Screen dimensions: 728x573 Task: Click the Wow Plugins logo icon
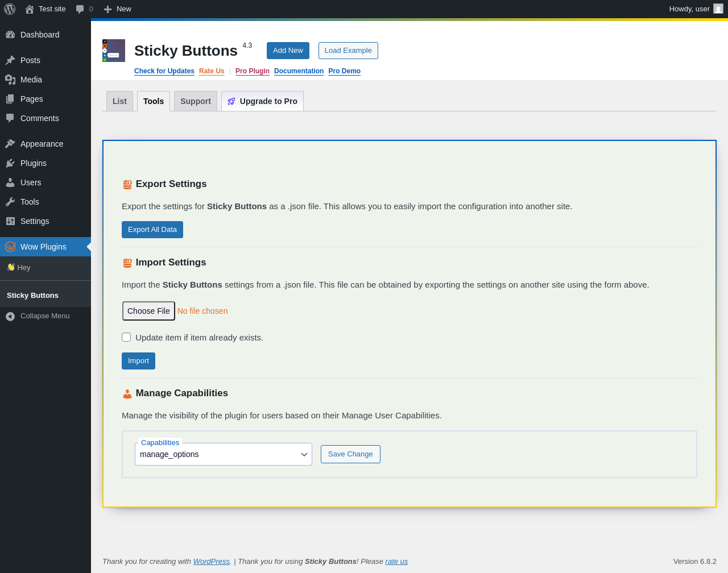[10, 247]
